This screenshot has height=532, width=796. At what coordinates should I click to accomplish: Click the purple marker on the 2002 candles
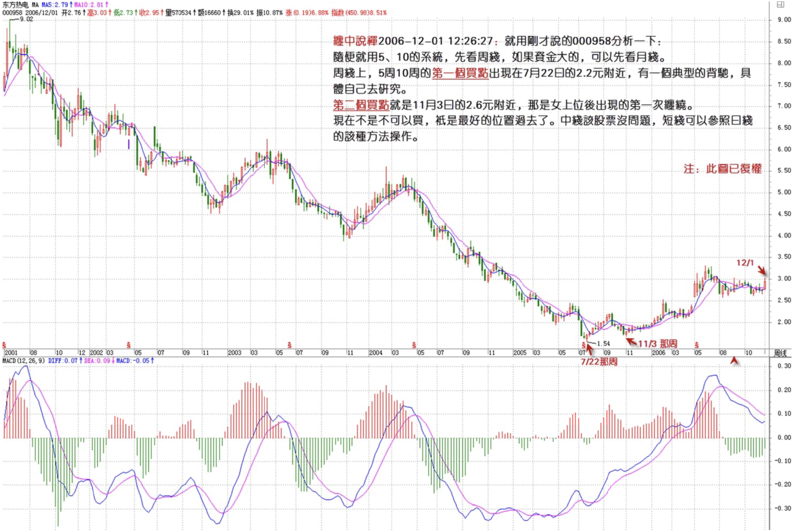pyautogui.click(x=129, y=144)
